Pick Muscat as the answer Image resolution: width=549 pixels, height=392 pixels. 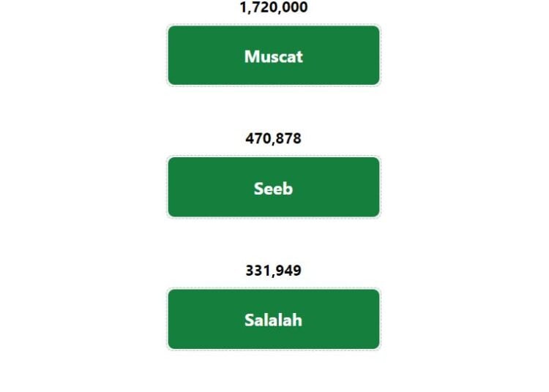point(274,56)
